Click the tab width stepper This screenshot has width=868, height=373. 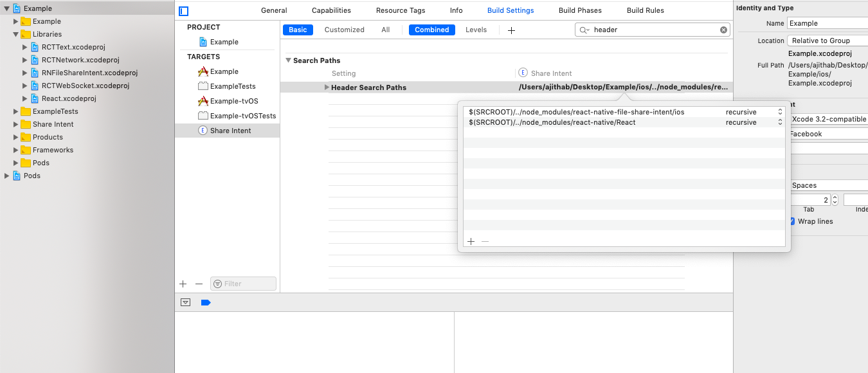tap(835, 200)
